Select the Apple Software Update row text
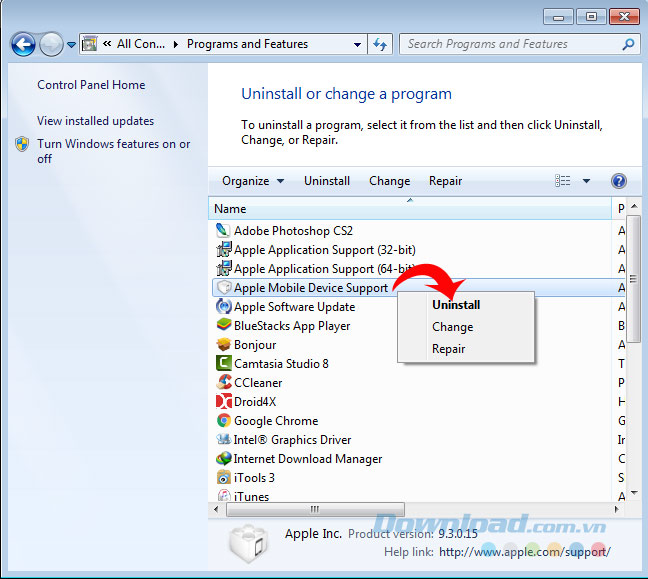This screenshot has height=579, width=648. coord(294,307)
